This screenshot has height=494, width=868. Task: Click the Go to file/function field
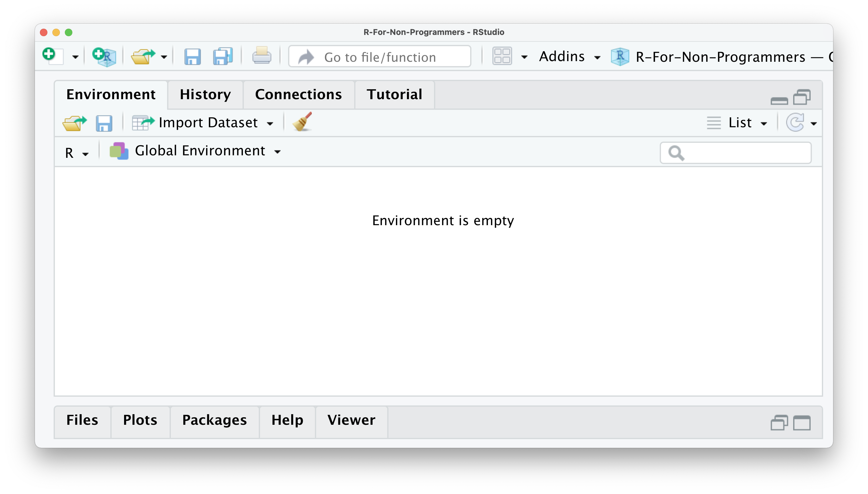click(x=379, y=57)
